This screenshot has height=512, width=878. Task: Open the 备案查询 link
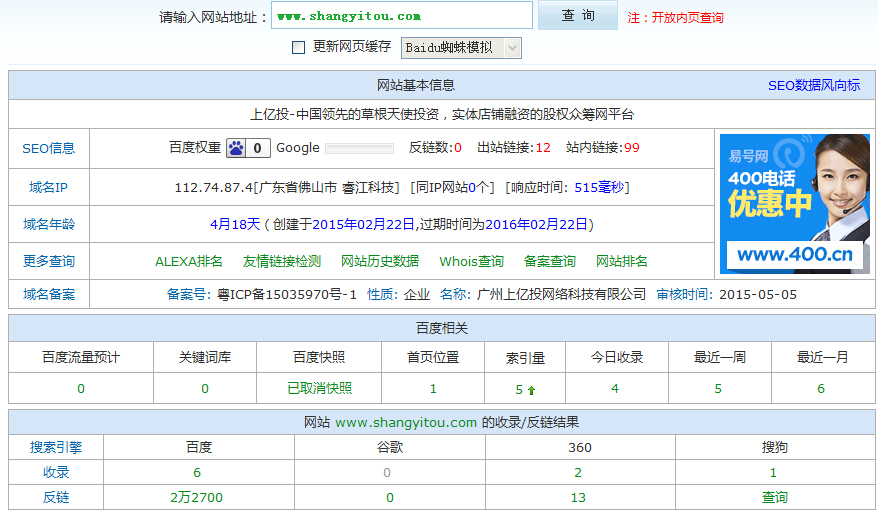coord(550,262)
